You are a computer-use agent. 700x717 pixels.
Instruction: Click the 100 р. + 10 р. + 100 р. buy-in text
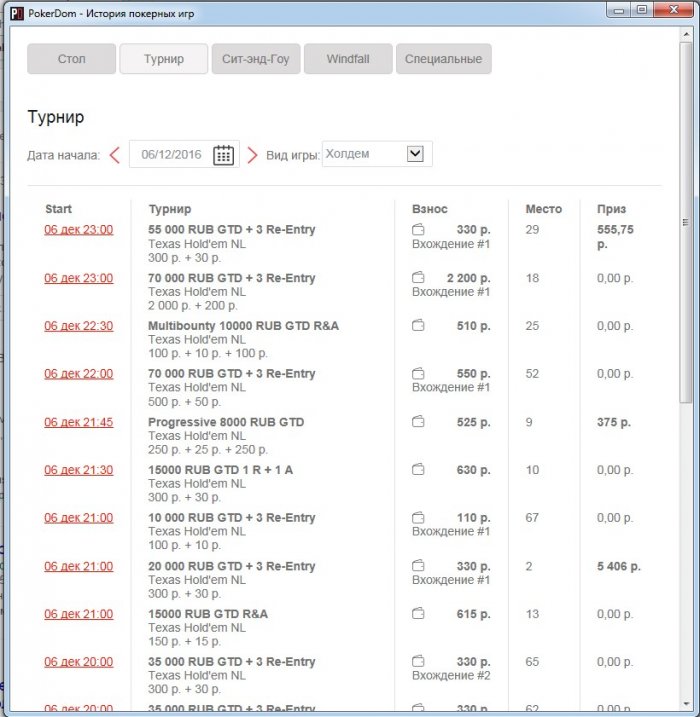click(x=208, y=353)
